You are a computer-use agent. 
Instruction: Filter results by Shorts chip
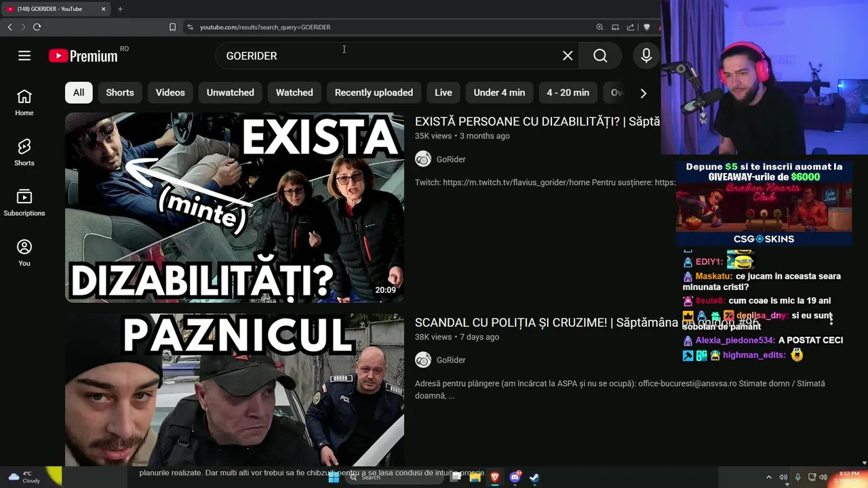pyautogui.click(x=120, y=92)
